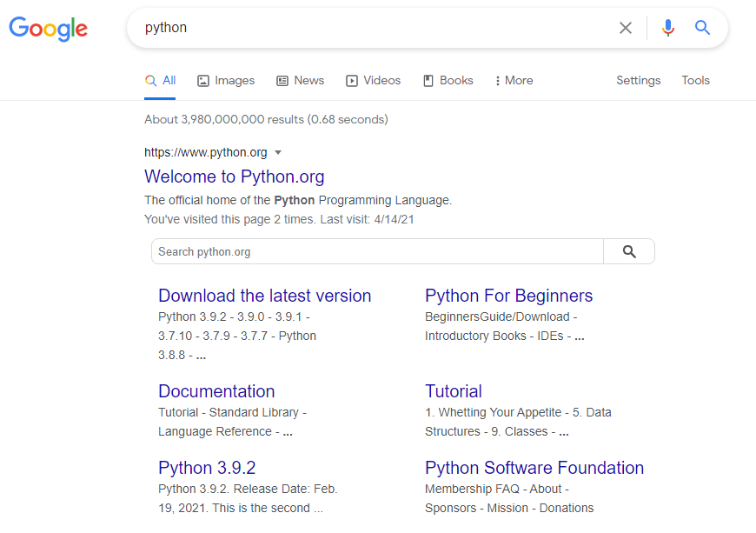Open Python For Beginners link
This screenshot has width=756, height=533.
[x=508, y=296]
